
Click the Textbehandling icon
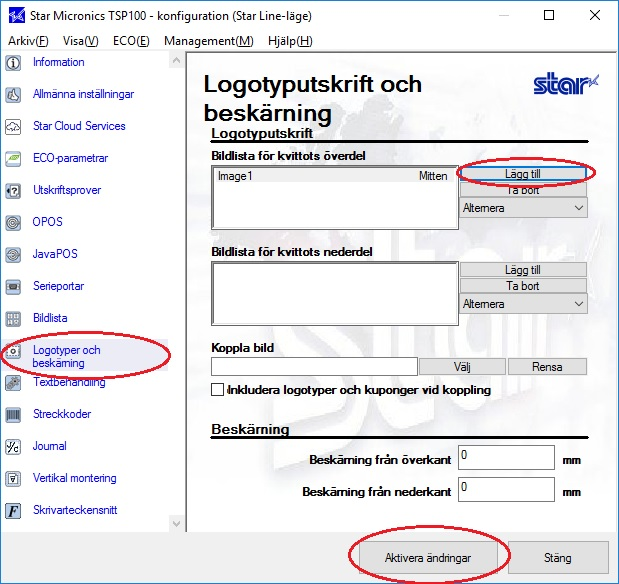[13, 383]
